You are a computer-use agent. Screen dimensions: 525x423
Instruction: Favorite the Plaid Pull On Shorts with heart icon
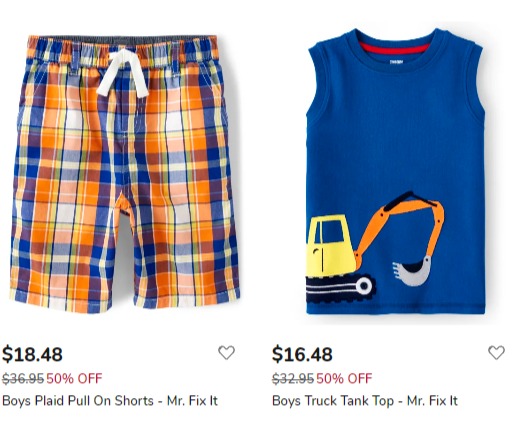click(226, 353)
